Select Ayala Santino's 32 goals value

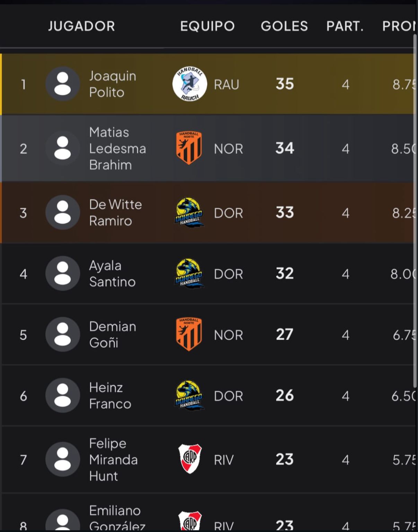pos(285,274)
